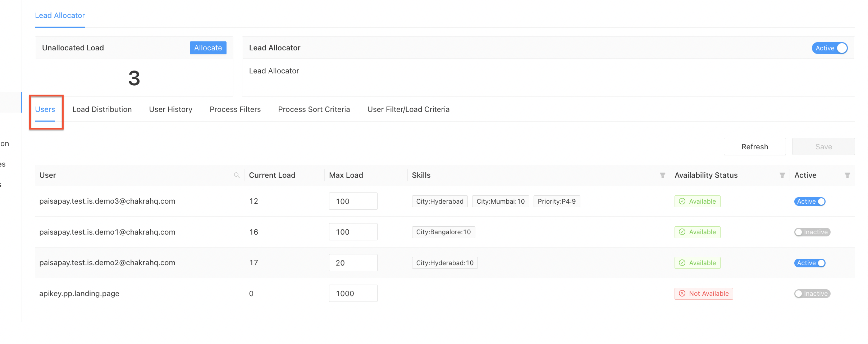The height and width of the screenshot is (344, 868).
Task: Click the search icon in User column
Action: pos(237,175)
